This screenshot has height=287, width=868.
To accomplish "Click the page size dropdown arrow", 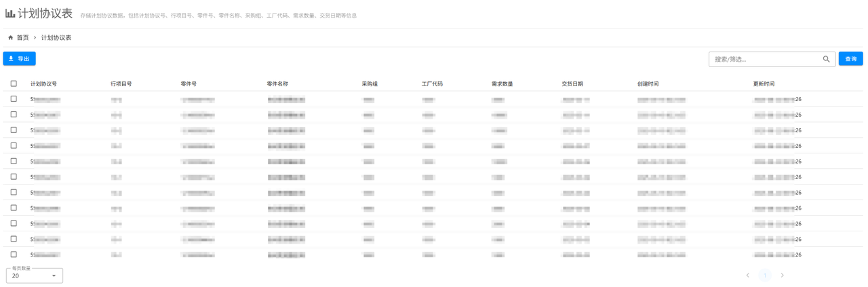I will pos(54,276).
